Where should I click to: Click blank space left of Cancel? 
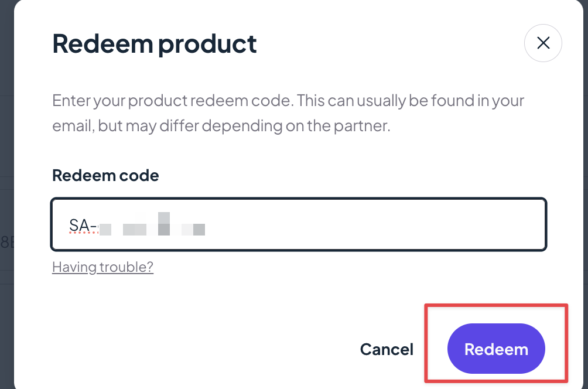tap(205, 350)
